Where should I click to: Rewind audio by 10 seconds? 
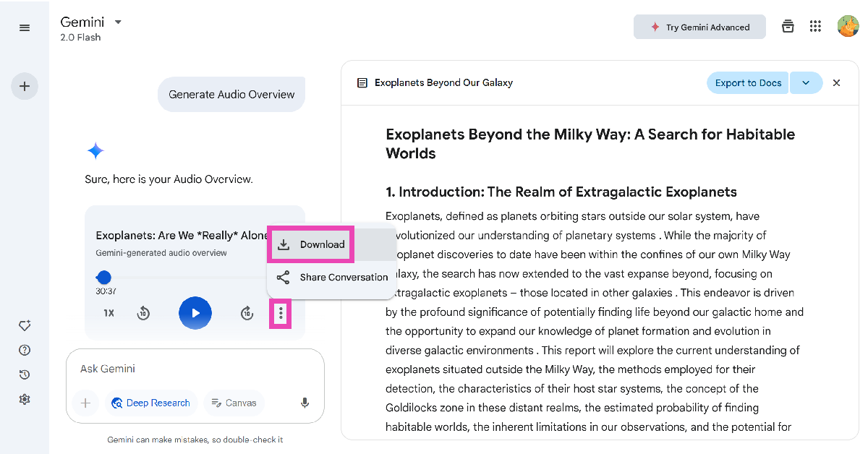click(x=143, y=313)
